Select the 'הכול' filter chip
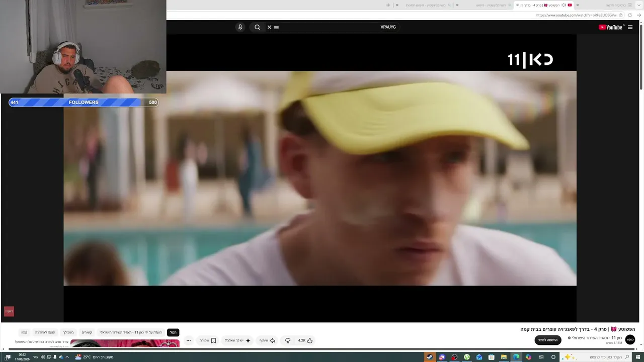 pyautogui.click(x=173, y=332)
